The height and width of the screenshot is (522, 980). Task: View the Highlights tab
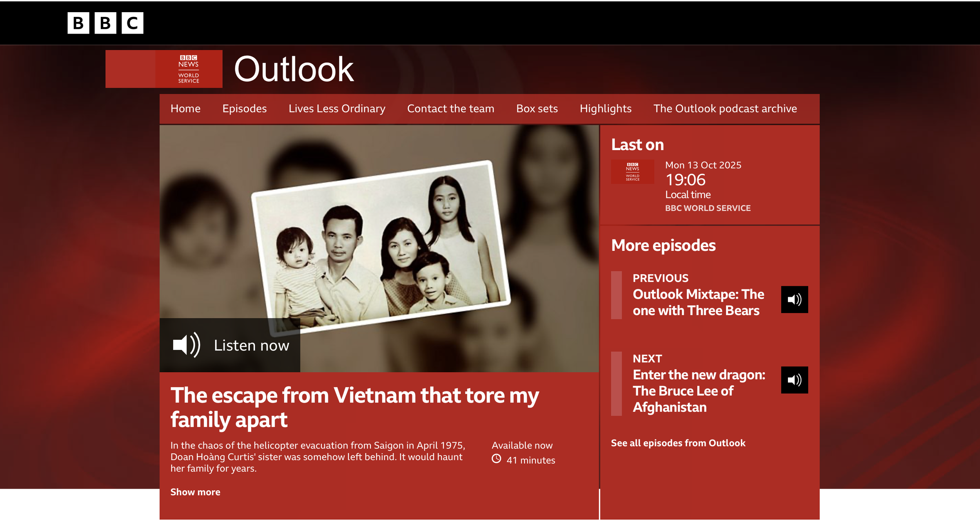coord(606,109)
